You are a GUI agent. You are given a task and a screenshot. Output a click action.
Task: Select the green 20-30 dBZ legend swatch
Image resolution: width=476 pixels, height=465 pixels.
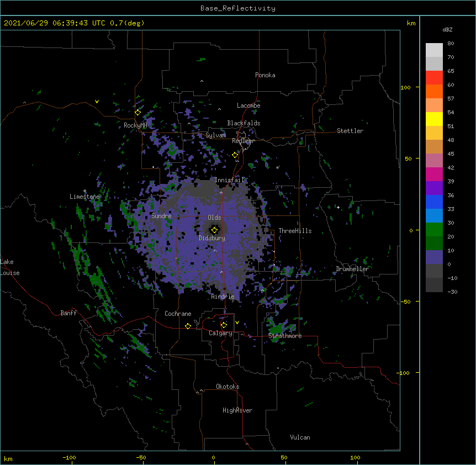[x=434, y=230]
